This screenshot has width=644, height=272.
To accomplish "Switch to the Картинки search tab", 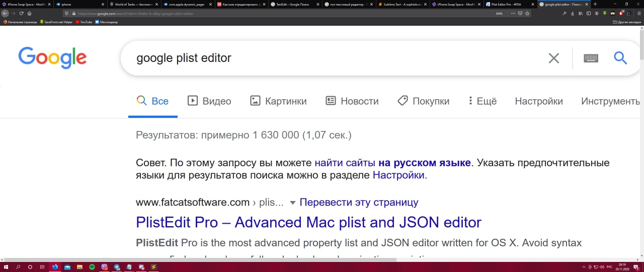I will (278, 101).
